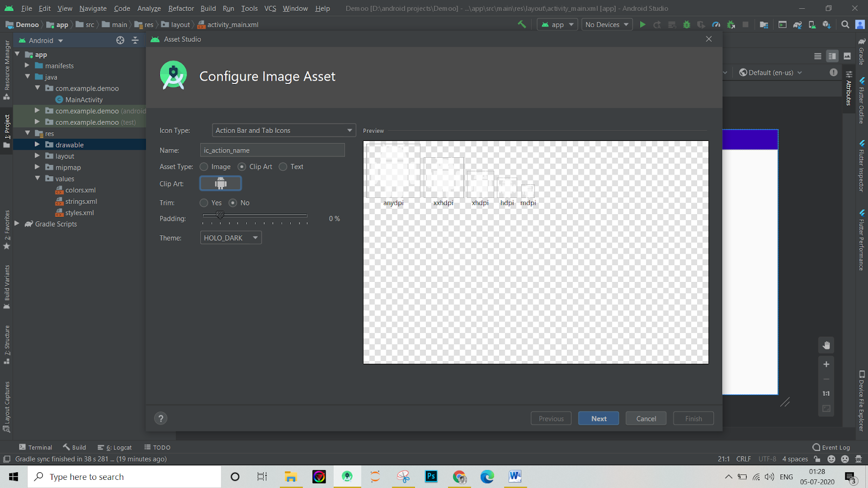The height and width of the screenshot is (488, 868).
Task: Open the AVD Manager icon in toolbar
Action: tap(812, 24)
